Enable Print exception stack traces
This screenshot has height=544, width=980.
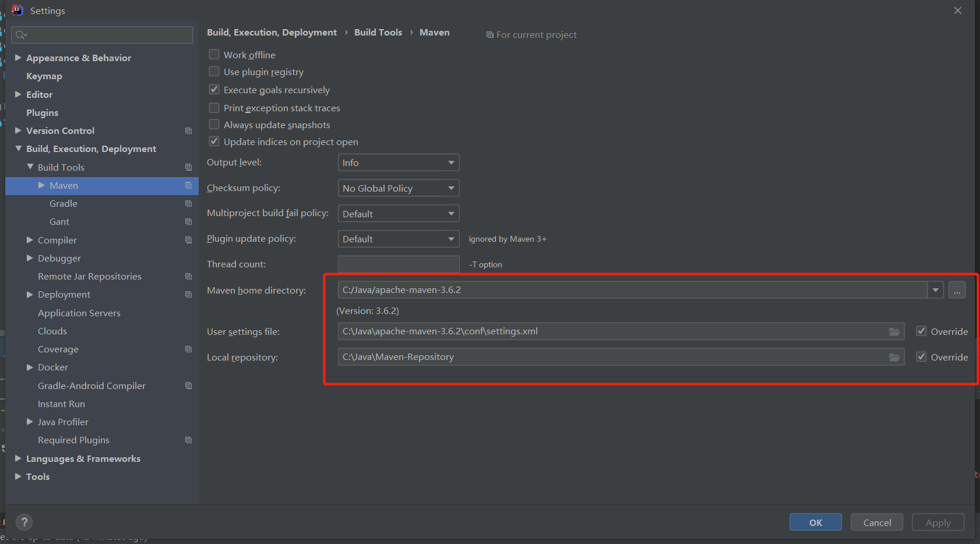214,108
